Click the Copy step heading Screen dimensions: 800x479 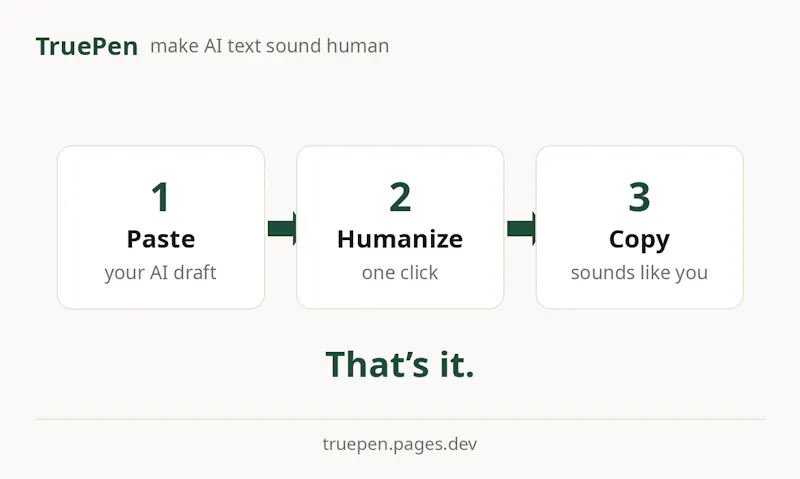639,240
